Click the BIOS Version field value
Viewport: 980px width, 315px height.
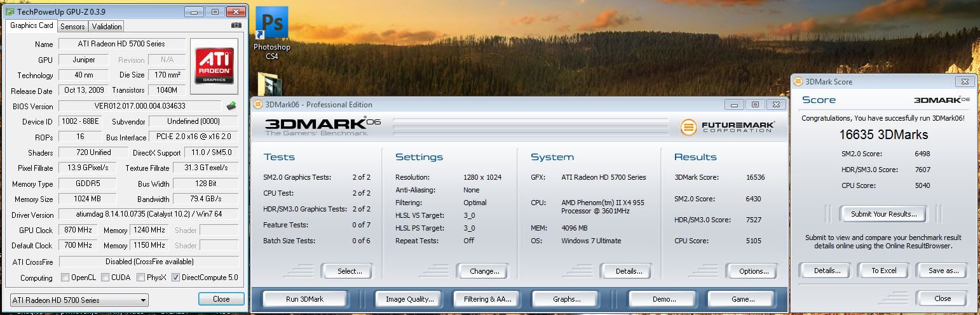[x=140, y=106]
